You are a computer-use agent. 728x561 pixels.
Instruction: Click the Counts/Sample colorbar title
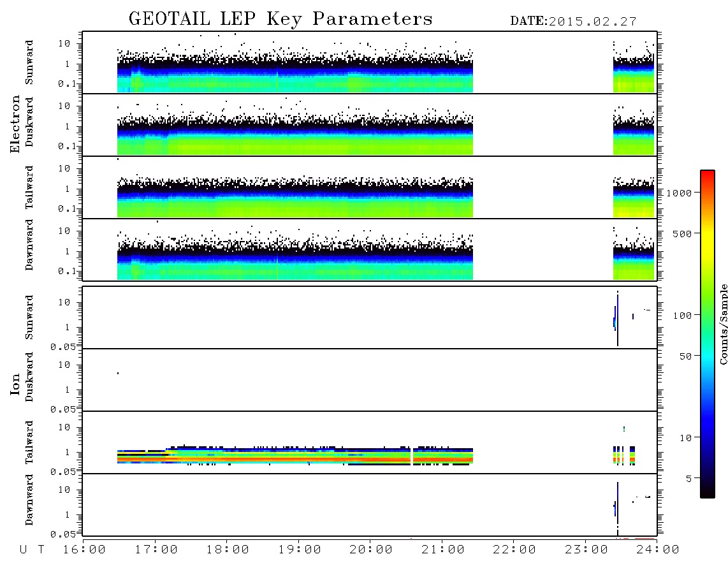(723, 324)
